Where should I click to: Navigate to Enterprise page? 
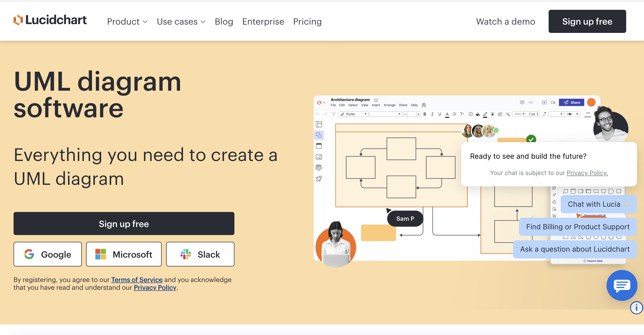coord(263,22)
